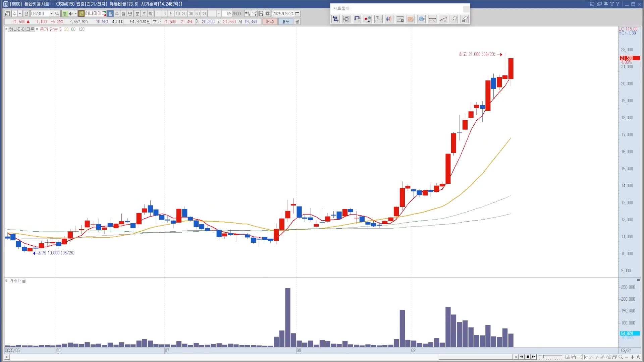Click the erase-all drawings tool

[x=465, y=19]
